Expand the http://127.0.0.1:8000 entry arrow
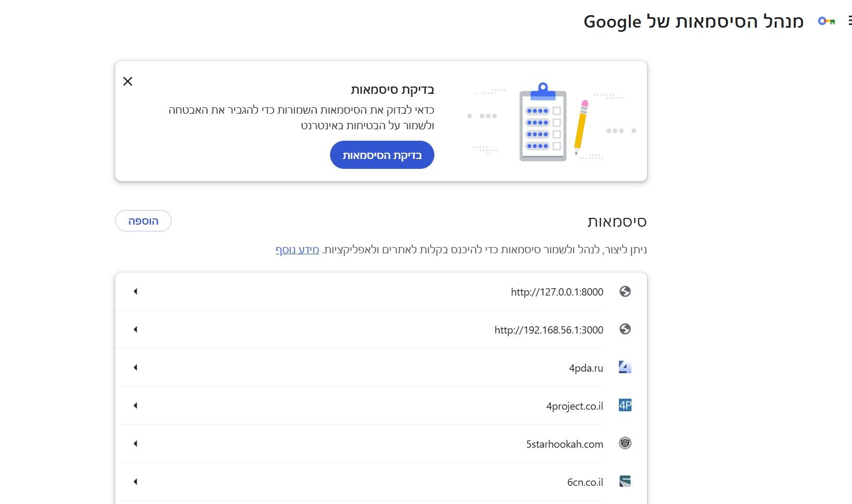Viewport: 852px width, 504px height. [x=136, y=291]
